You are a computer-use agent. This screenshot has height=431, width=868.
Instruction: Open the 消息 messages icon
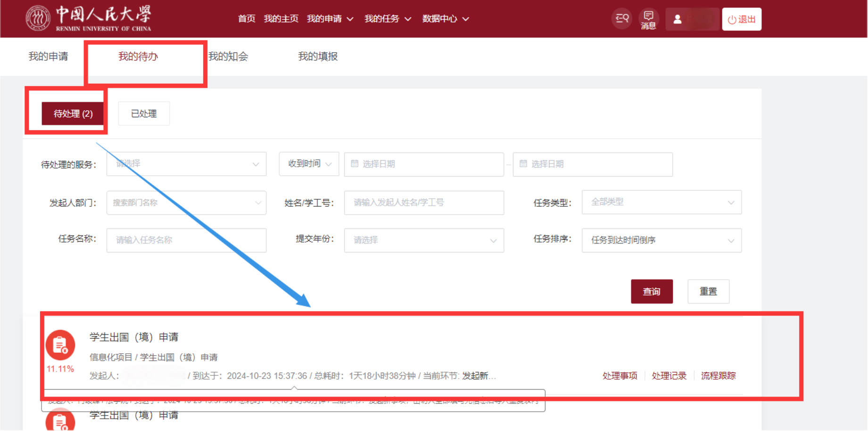point(648,19)
